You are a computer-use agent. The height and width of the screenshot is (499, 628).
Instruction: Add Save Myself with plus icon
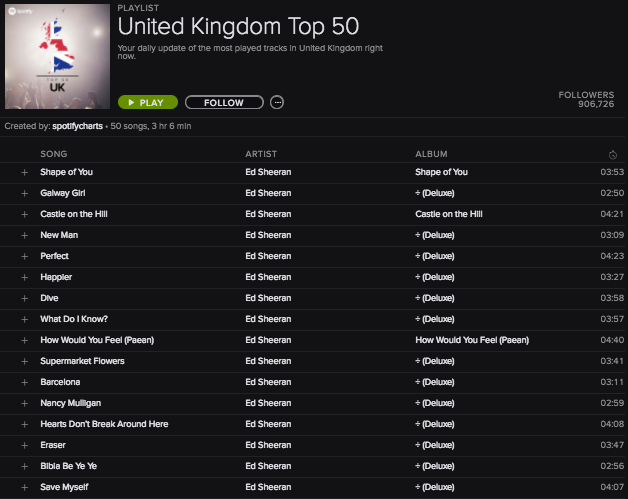(x=24, y=487)
